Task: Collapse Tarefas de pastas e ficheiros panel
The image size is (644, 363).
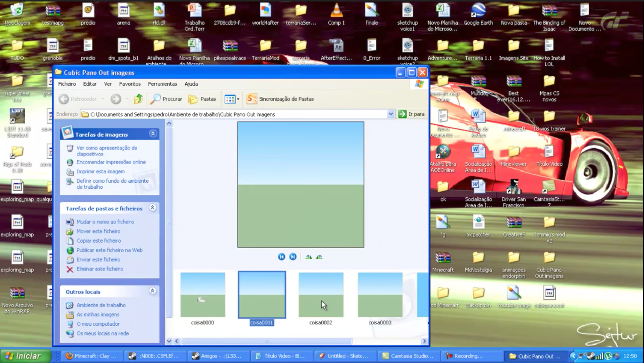Action: [x=153, y=208]
